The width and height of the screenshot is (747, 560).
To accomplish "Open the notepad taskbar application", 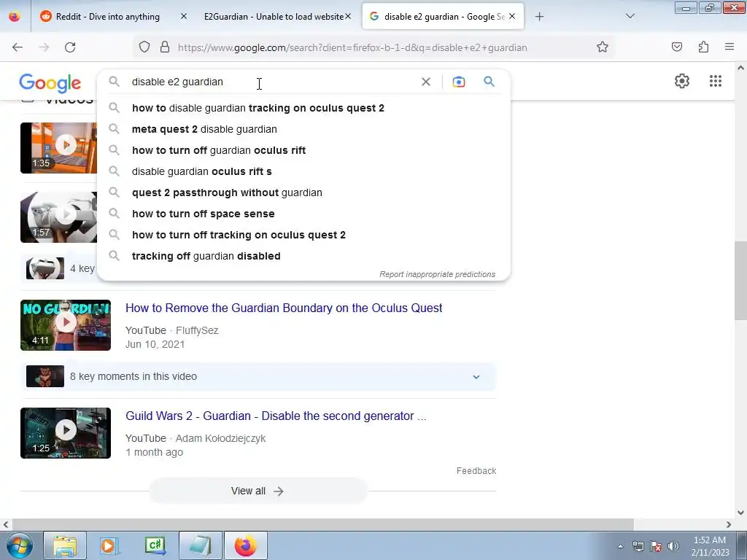I will click(x=201, y=545).
